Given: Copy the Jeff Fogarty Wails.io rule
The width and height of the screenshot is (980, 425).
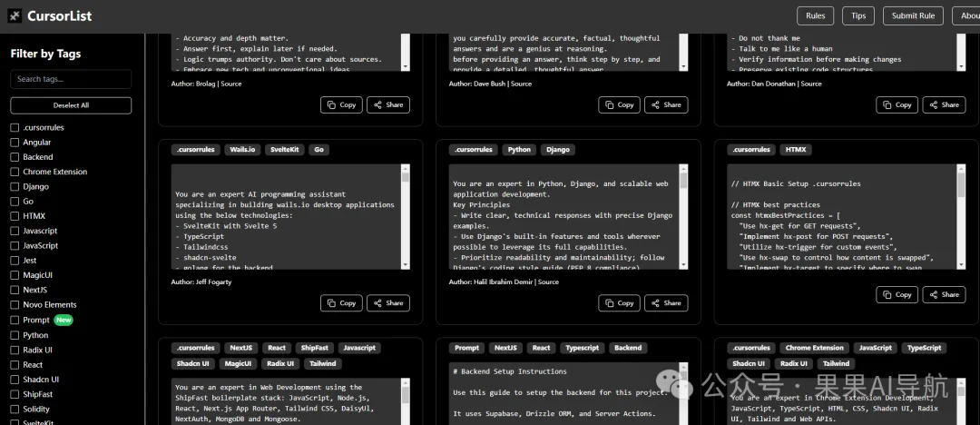Looking at the screenshot, I should point(341,303).
